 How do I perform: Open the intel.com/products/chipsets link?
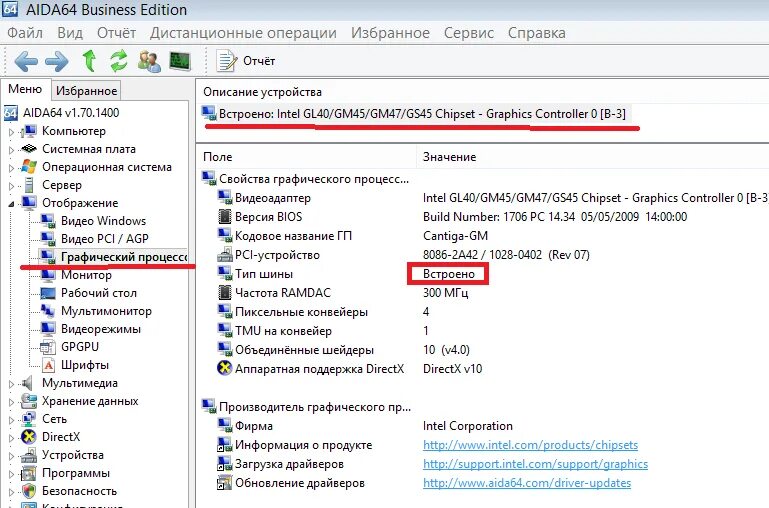coord(530,445)
